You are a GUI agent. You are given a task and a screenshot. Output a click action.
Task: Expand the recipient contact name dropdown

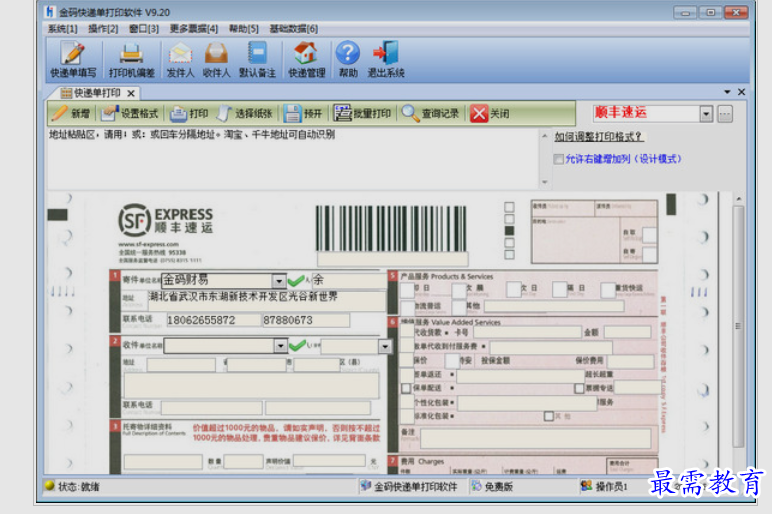coord(385,347)
